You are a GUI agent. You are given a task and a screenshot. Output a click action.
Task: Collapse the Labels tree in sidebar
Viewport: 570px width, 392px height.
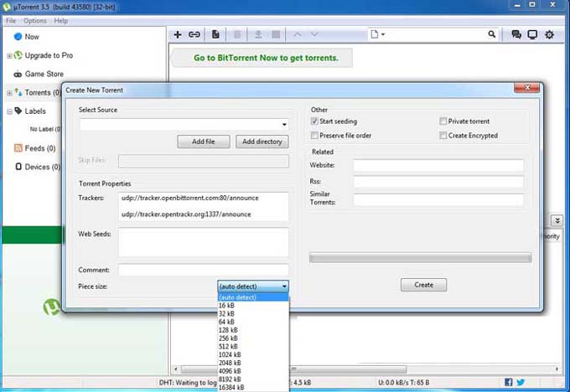tap(9, 111)
